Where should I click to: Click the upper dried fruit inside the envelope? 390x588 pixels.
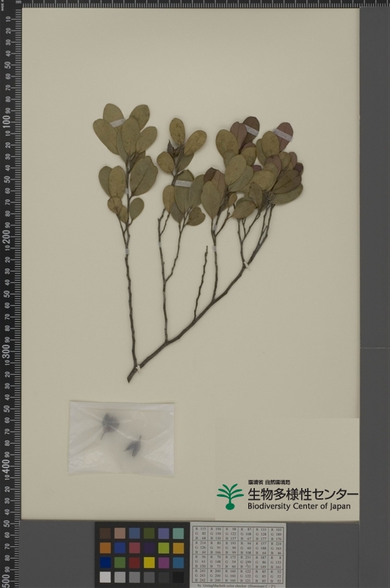tap(109, 424)
